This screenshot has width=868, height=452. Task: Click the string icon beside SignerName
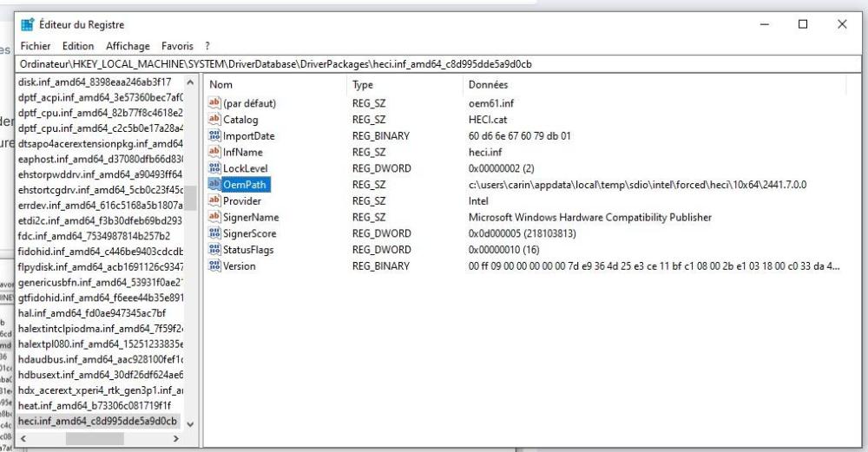(x=214, y=217)
